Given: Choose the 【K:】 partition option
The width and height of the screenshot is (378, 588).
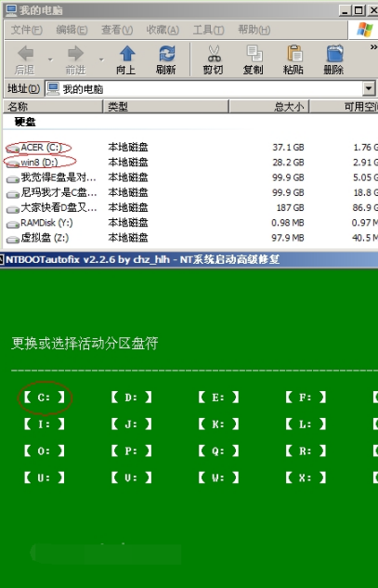Looking at the screenshot, I should pyautogui.click(x=218, y=425).
